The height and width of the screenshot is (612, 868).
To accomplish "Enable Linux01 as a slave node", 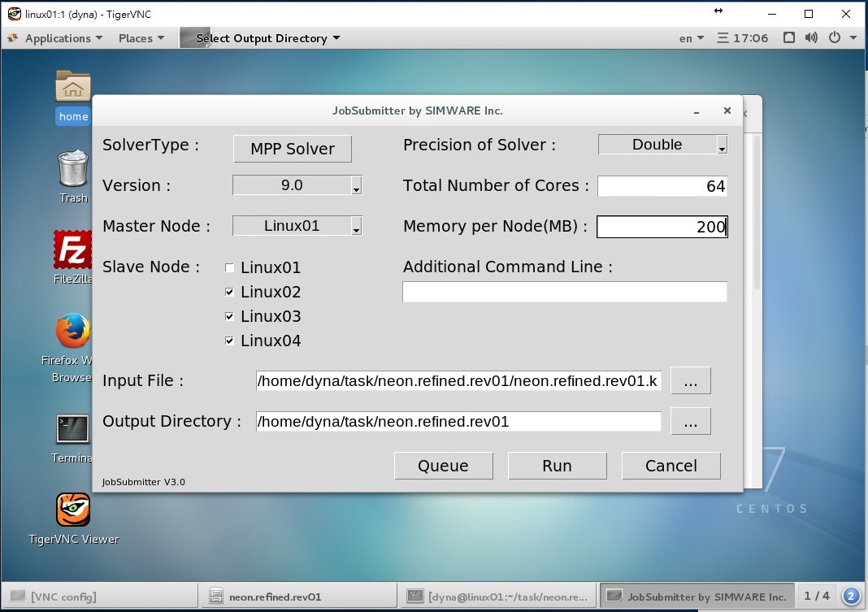I will (x=229, y=267).
